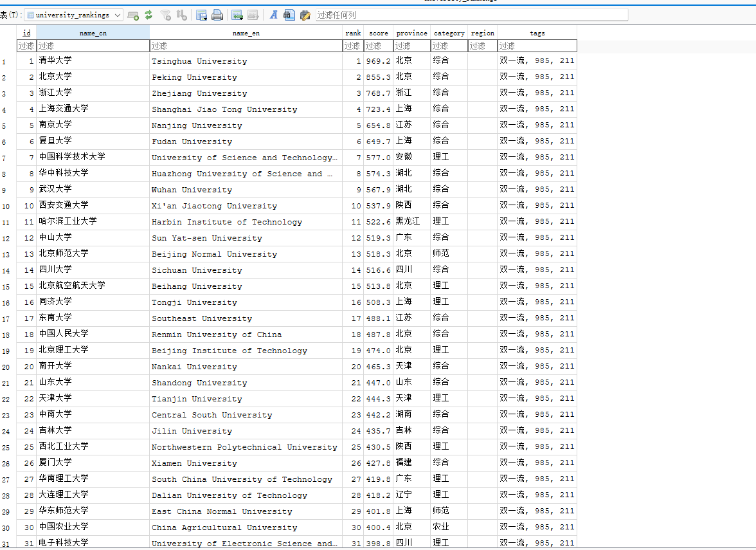This screenshot has width=756, height=550.
Task: Select the 'Beihang University' cell
Action: point(246,286)
